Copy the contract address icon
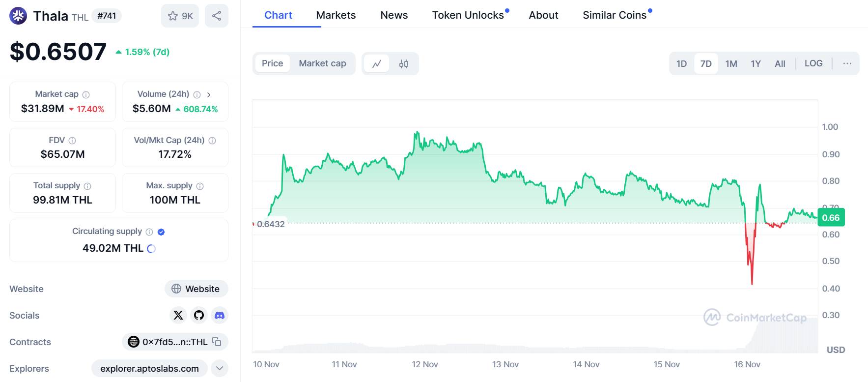This screenshot has height=382, width=868. [217, 341]
